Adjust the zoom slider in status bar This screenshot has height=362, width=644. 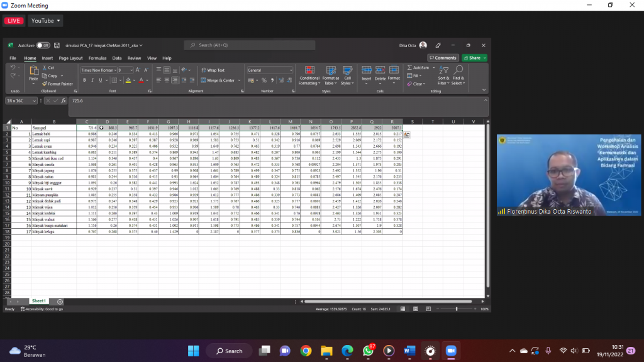pyautogui.click(x=457, y=309)
